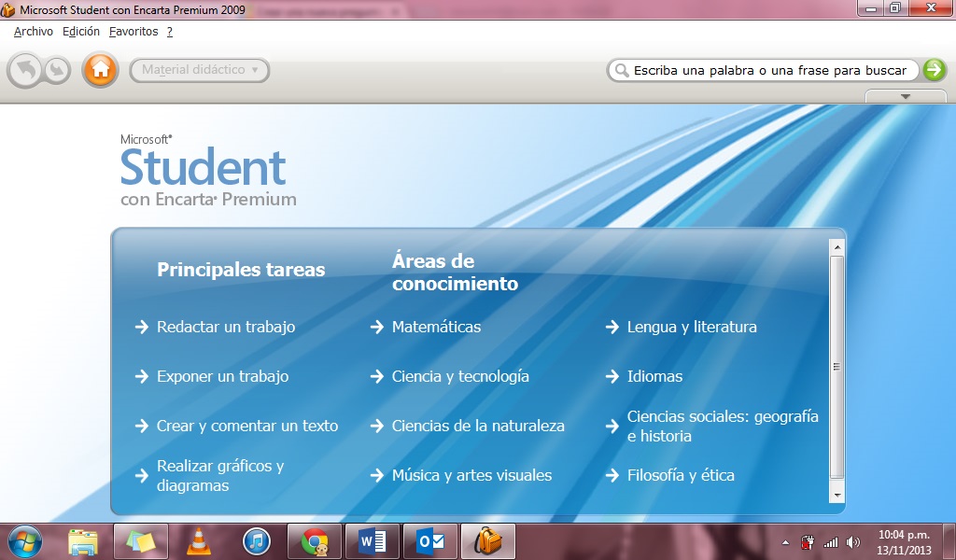Open Google Chrome from the taskbar
The image size is (956, 560).
coord(315,541)
